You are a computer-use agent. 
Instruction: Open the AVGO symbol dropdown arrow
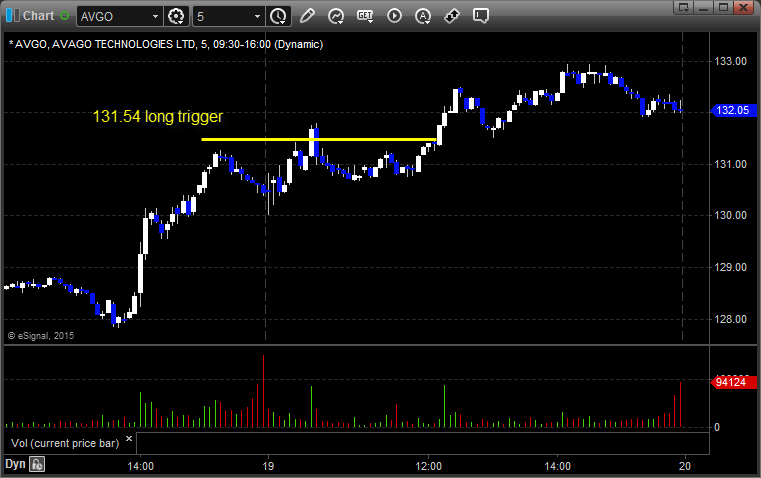click(155, 16)
